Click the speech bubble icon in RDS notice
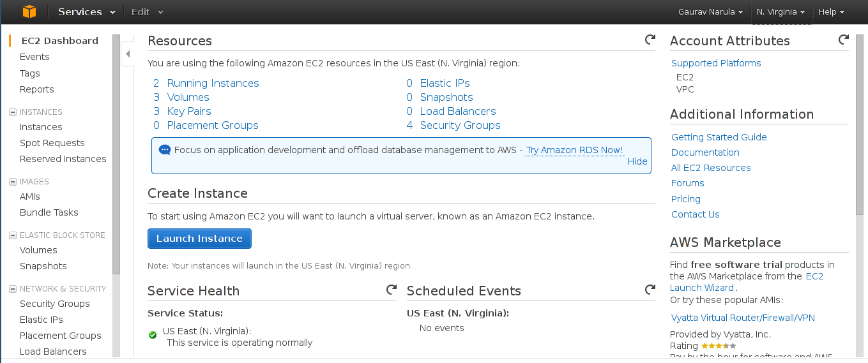Screen dimensions: 868x363 pyautogui.click(x=165, y=151)
